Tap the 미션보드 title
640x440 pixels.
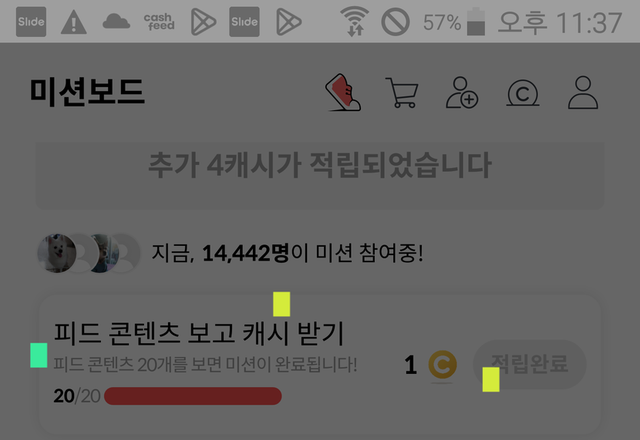coord(87,92)
